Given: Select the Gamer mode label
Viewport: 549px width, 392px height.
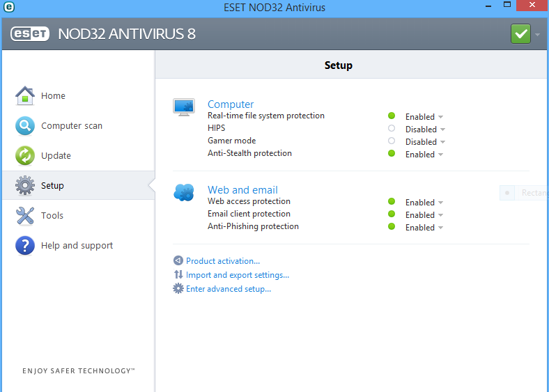Looking at the screenshot, I should (231, 141).
